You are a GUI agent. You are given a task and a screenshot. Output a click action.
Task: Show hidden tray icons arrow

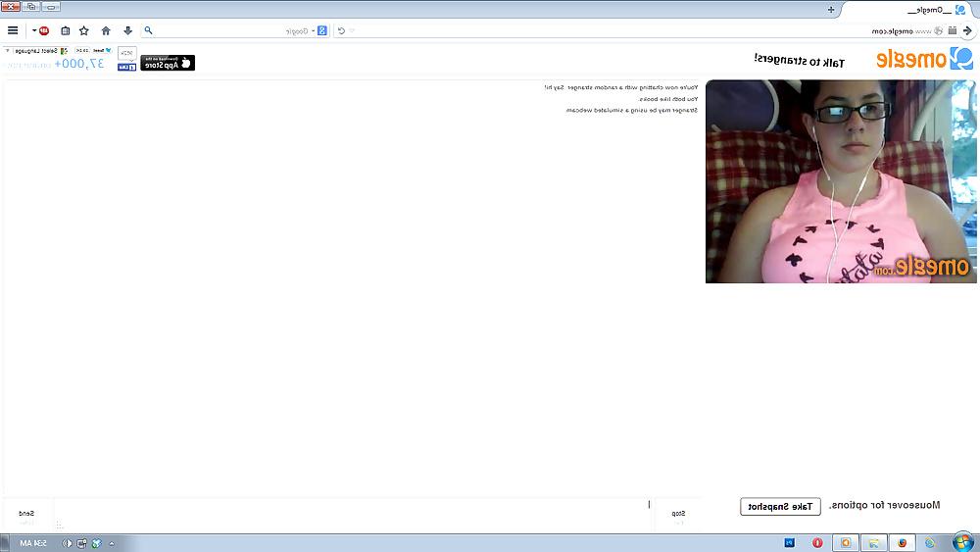coord(112,544)
